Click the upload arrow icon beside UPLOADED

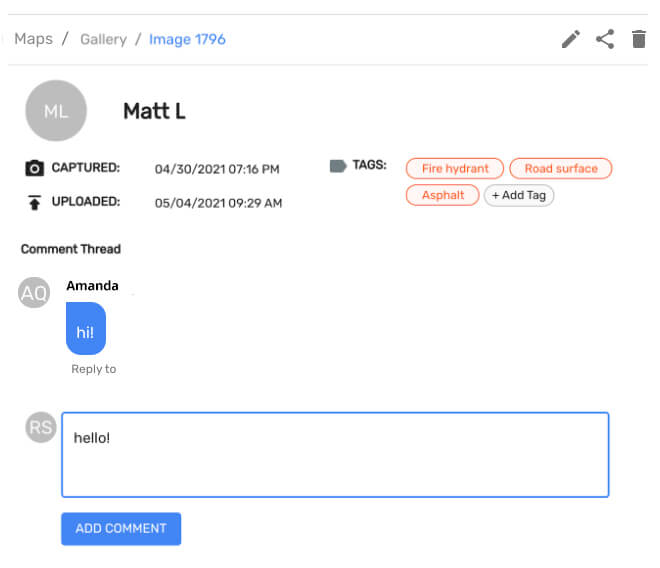[35, 202]
